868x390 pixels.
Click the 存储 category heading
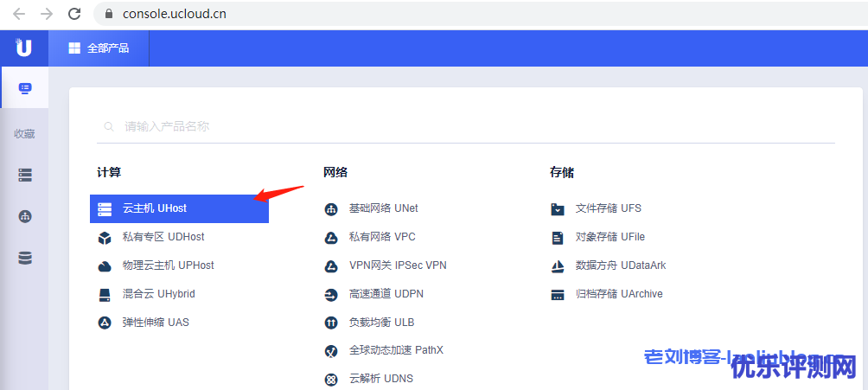click(562, 172)
